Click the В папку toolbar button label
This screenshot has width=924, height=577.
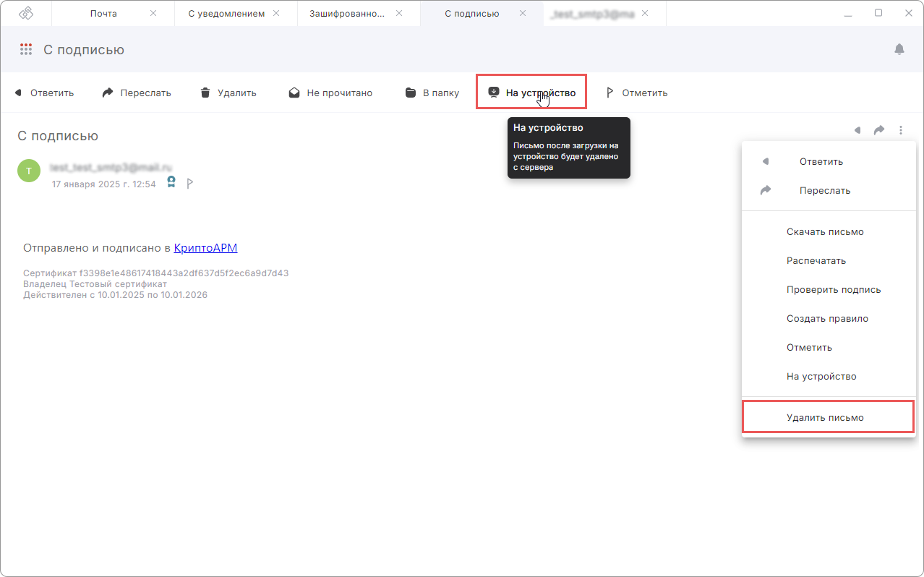[441, 93]
